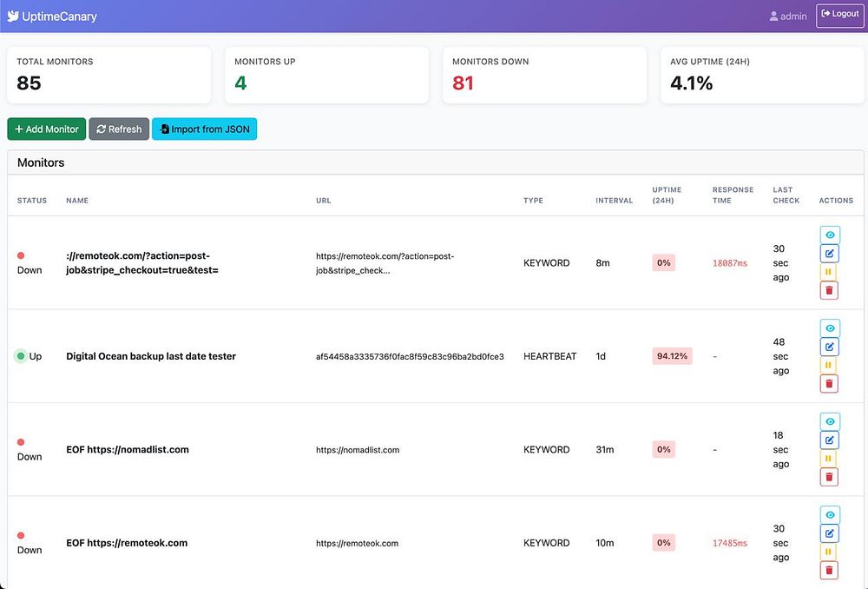This screenshot has width=868, height=589.
Task: Click the https://remoteok.com URL cell
Action: click(x=357, y=543)
